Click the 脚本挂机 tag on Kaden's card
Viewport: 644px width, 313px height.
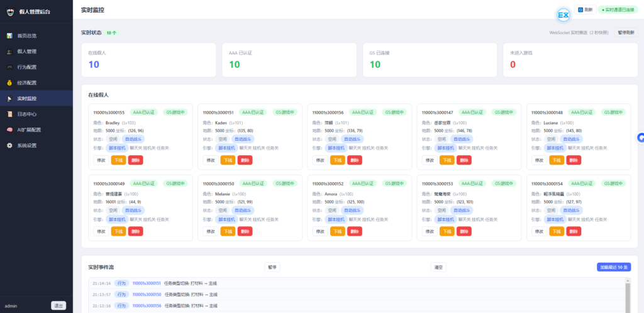[226, 148]
